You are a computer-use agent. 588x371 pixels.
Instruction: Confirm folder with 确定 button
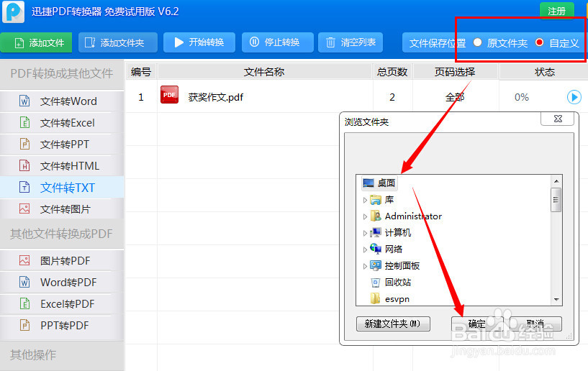pyautogui.click(x=477, y=324)
